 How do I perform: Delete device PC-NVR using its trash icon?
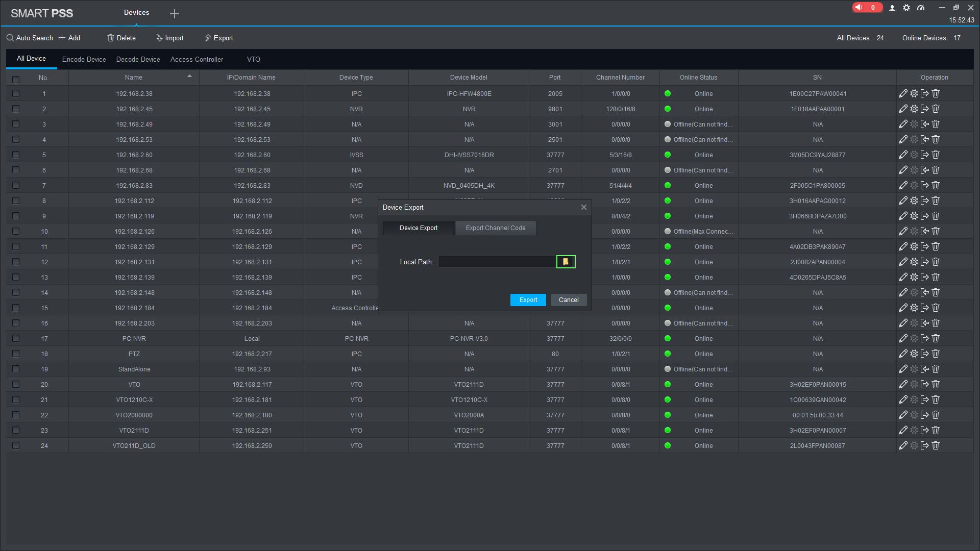tap(936, 338)
